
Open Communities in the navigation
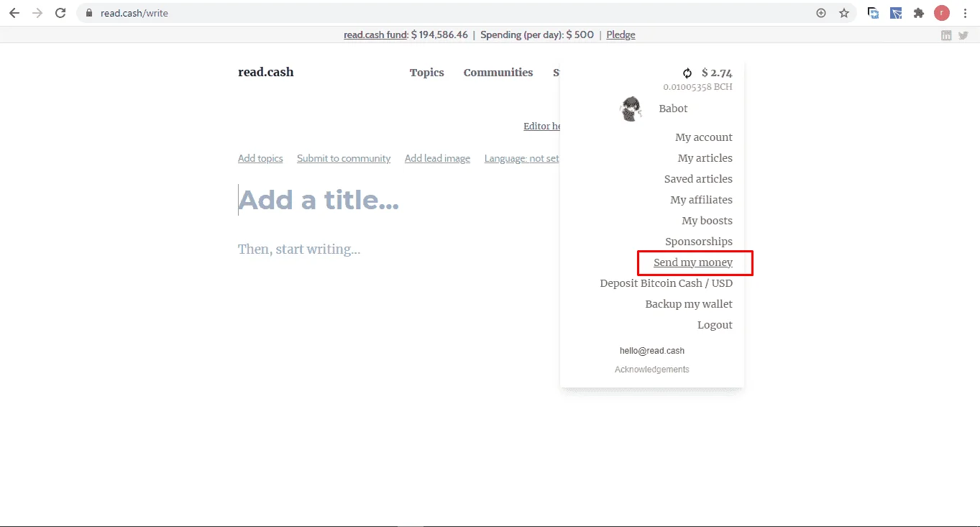tap(498, 73)
